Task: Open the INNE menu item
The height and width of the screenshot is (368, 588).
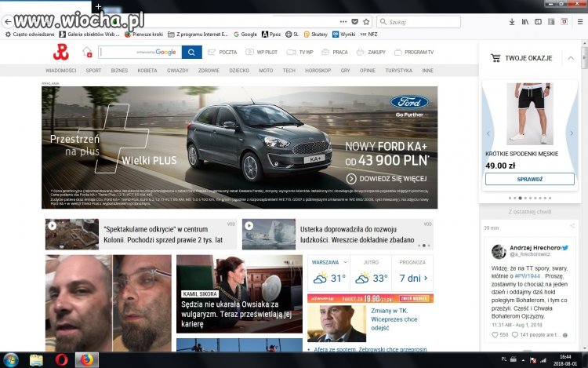Action: point(427,71)
